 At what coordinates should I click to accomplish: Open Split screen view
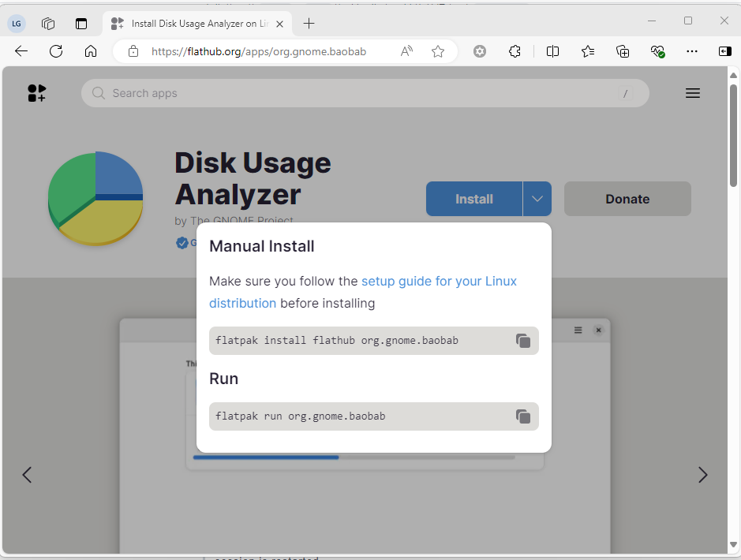552,51
